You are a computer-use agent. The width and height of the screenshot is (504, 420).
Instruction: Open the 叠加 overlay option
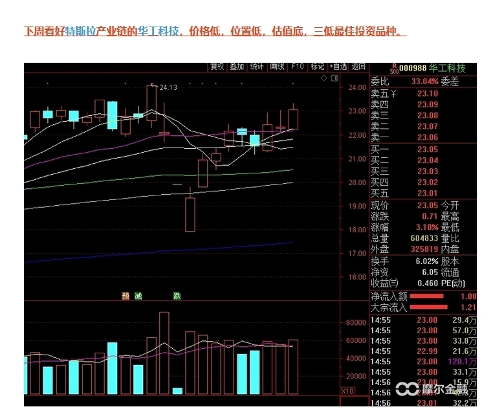(237, 67)
